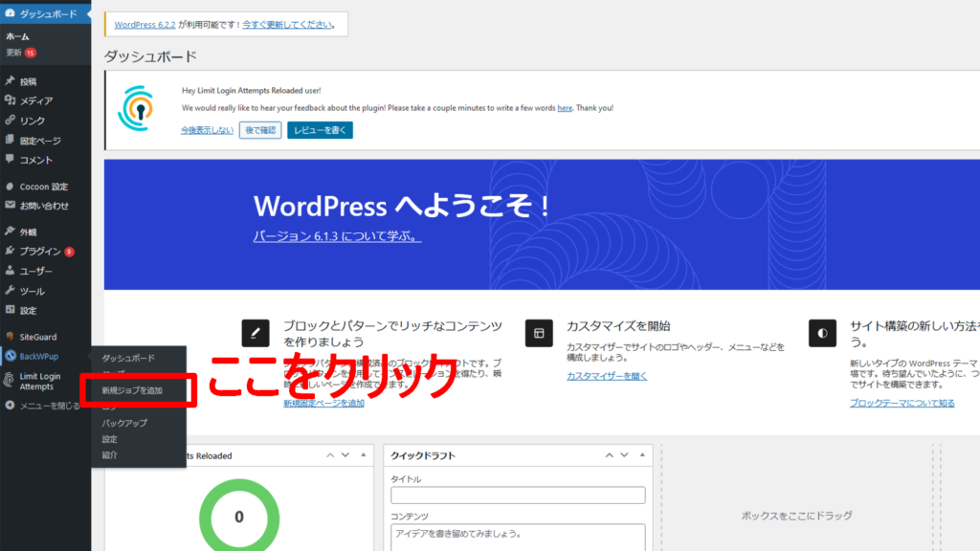Image resolution: width=980 pixels, height=551 pixels.
Task: Click the chain link icon beside リンク
Action: click(10, 120)
